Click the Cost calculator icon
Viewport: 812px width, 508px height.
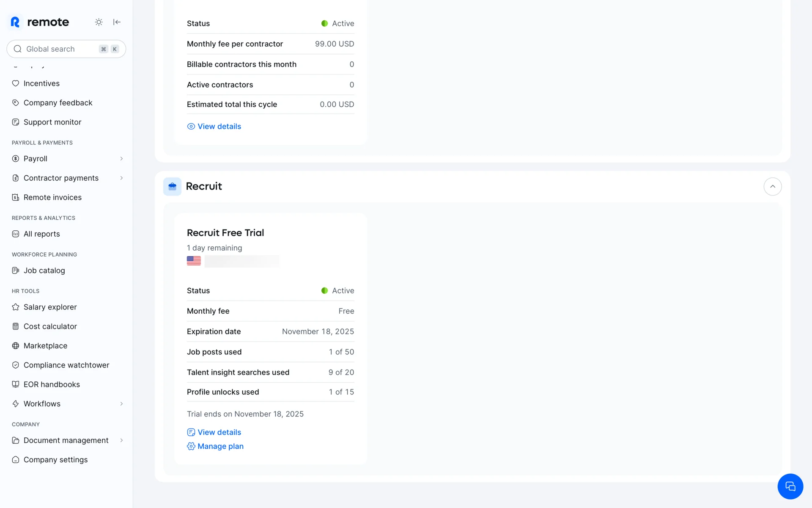pyautogui.click(x=16, y=326)
